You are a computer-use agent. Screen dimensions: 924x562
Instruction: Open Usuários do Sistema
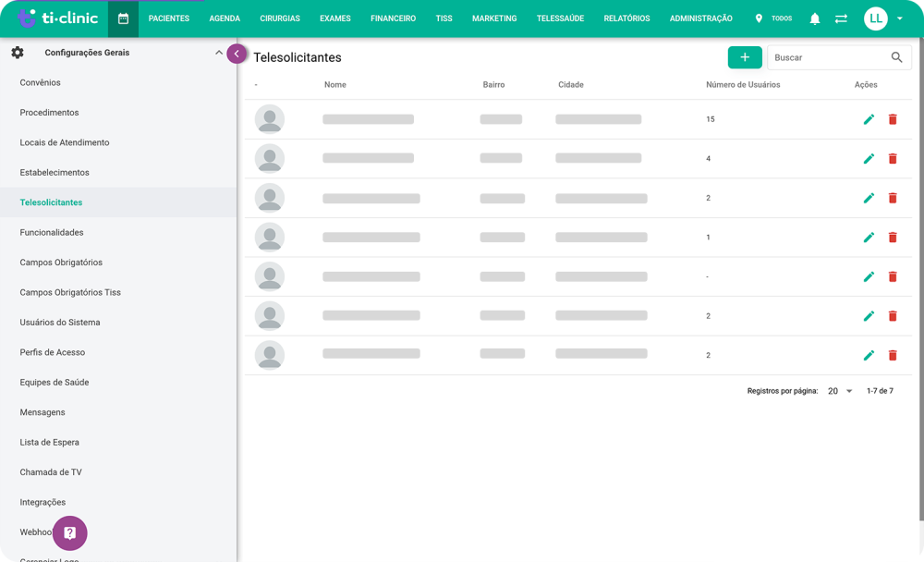point(59,323)
